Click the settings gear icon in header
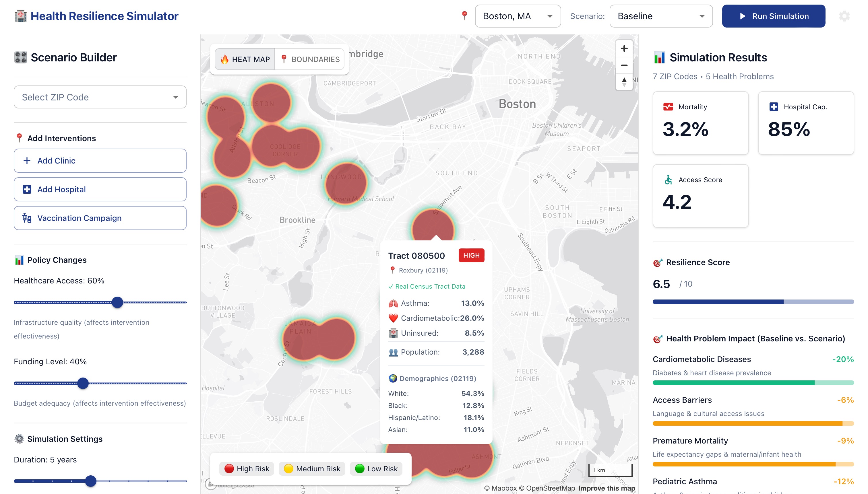The height and width of the screenshot is (494, 868). [844, 16]
